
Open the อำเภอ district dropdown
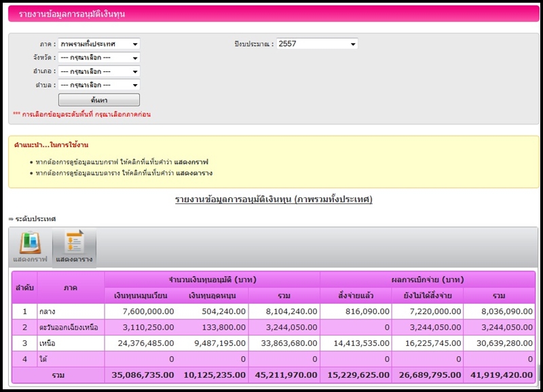(x=98, y=71)
